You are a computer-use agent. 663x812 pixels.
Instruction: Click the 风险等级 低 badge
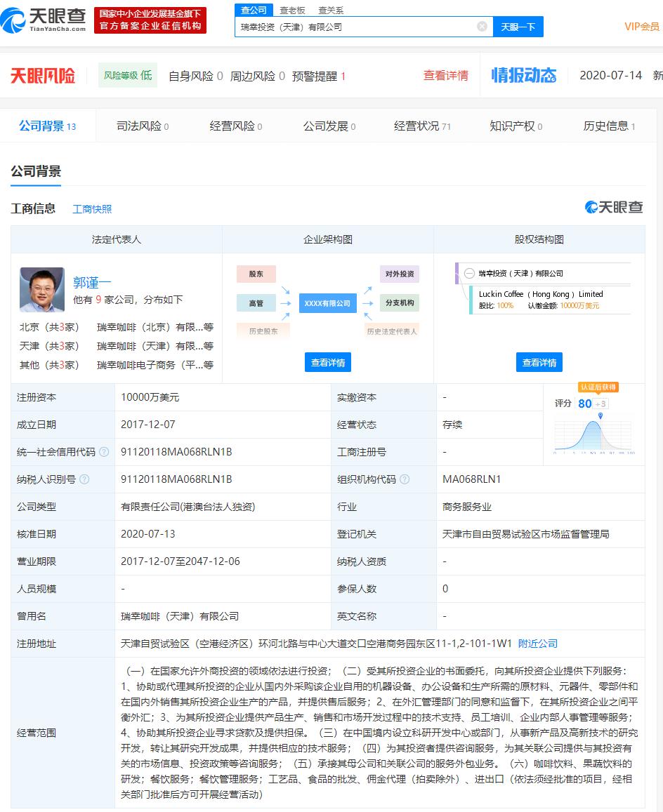128,76
